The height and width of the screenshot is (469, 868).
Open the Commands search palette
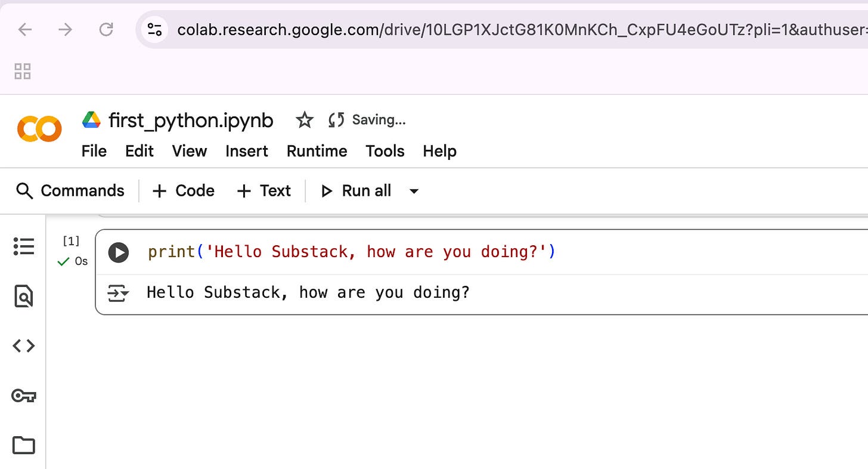[70, 191]
